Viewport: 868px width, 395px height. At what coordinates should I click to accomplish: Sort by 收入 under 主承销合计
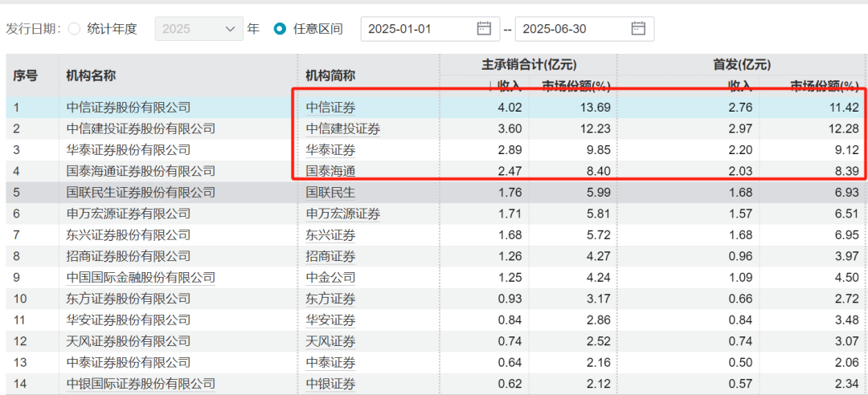[x=510, y=85]
